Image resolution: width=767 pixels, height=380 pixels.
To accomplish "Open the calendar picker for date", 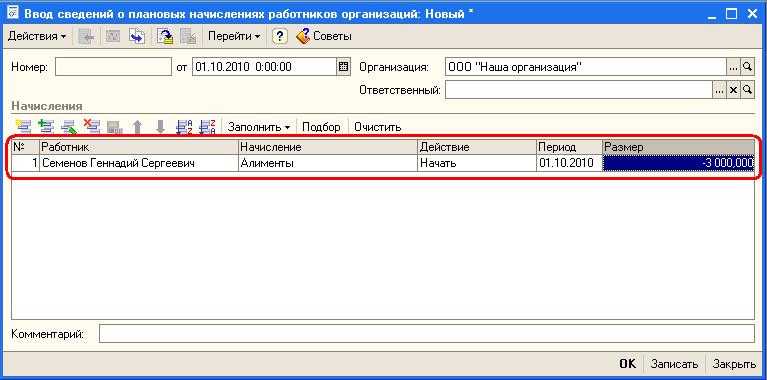I will pos(343,67).
